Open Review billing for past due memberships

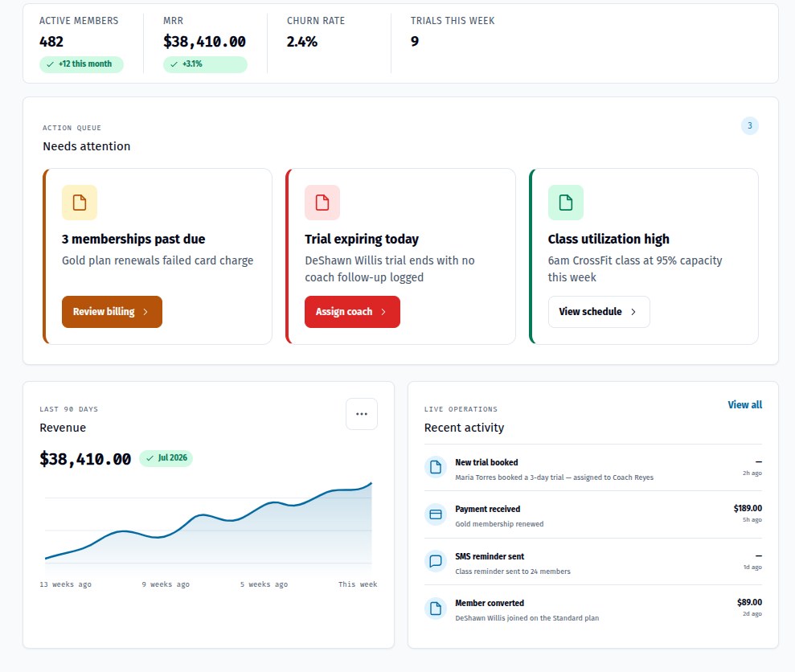112,312
